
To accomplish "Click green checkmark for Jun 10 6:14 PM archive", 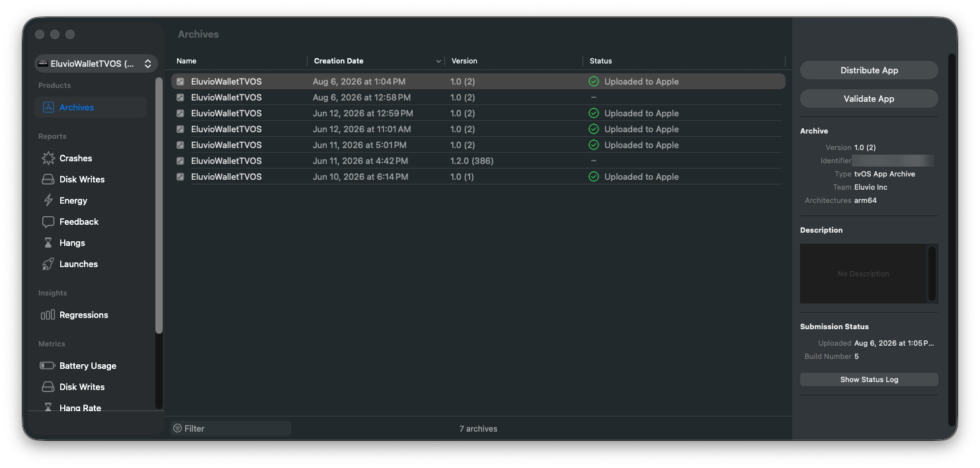I will 594,176.
